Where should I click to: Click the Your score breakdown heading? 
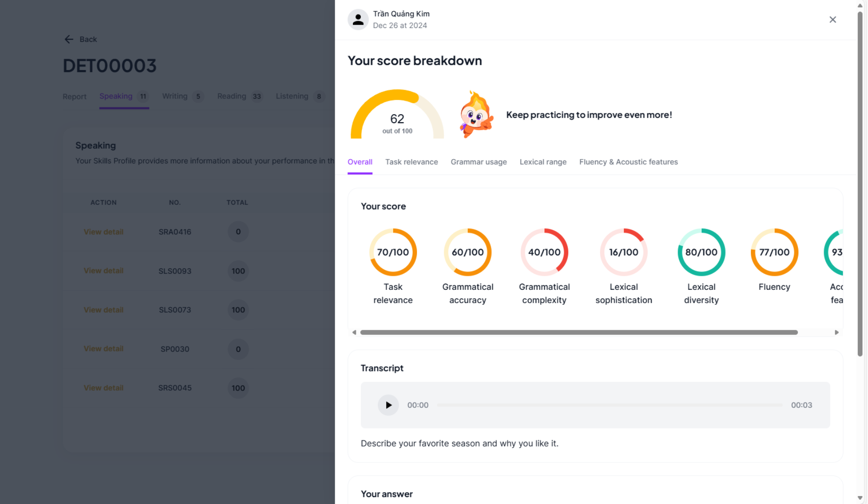(x=415, y=61)
